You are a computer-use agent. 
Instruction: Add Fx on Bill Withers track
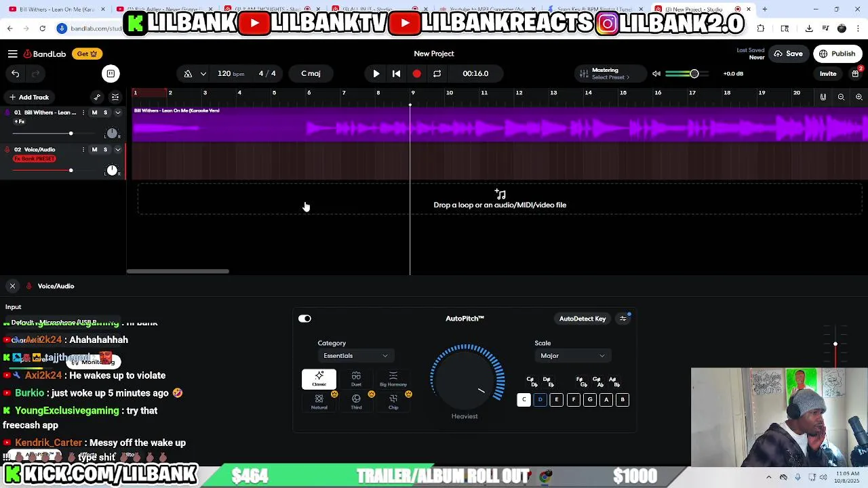coord(20,122)
